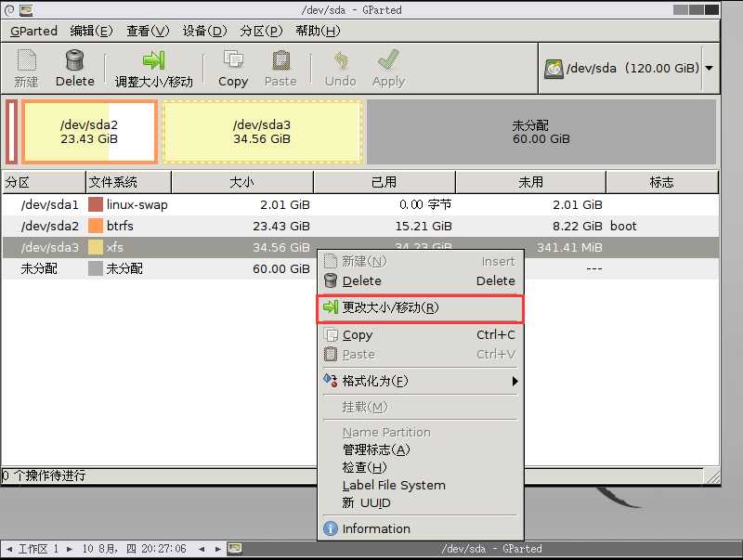743x560 pixels.
Task: Click the window menu icon in title bar
Action: coord(26,10)
